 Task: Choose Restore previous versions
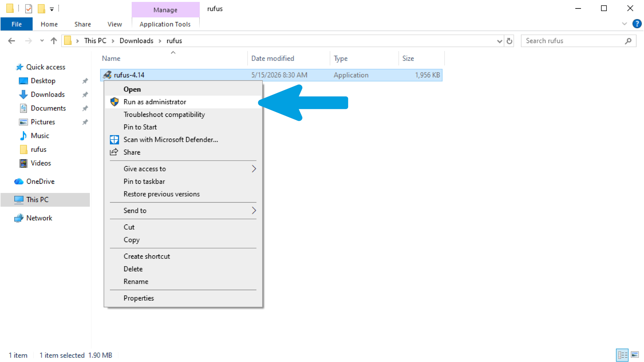coord(183,194)
